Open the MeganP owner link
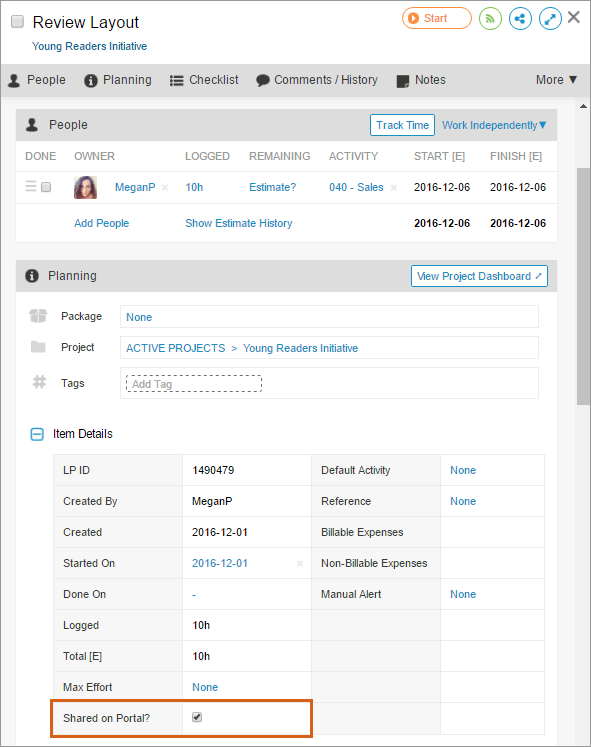The height and width of the screenshot is (747, 591). pyautogui.click(x=135, y=187)
